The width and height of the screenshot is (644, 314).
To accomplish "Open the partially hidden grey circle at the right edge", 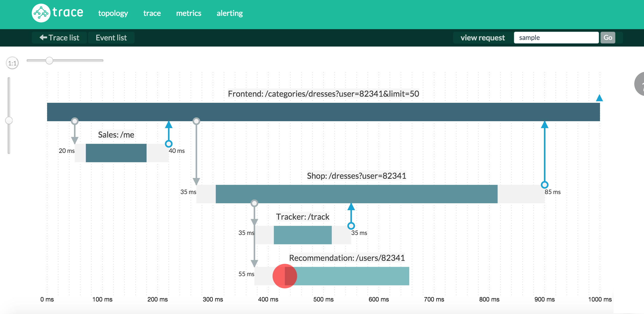I will click(640, 84).
